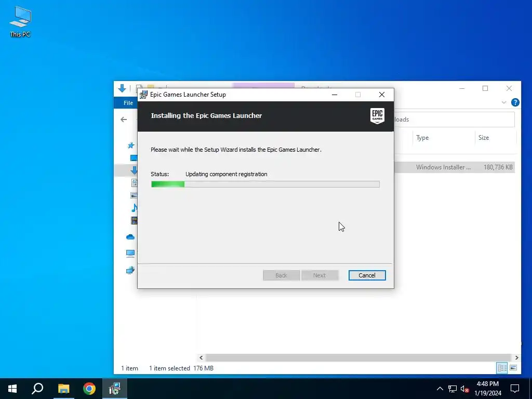Switch Explorer to Details view

coord(502,368)
